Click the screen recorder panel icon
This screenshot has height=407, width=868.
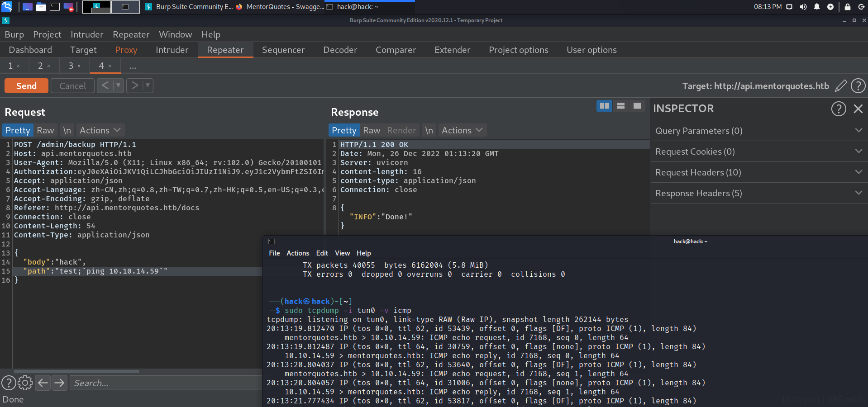pos(68,7)
